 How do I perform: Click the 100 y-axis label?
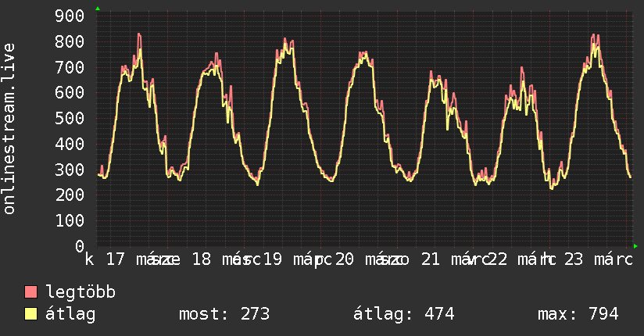70,220
